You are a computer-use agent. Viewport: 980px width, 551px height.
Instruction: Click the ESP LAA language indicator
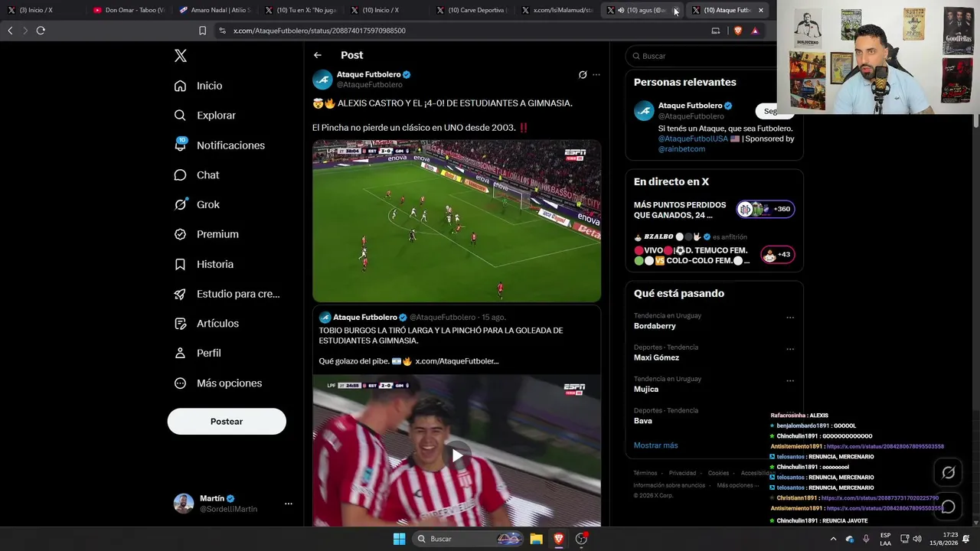(885, 539)
